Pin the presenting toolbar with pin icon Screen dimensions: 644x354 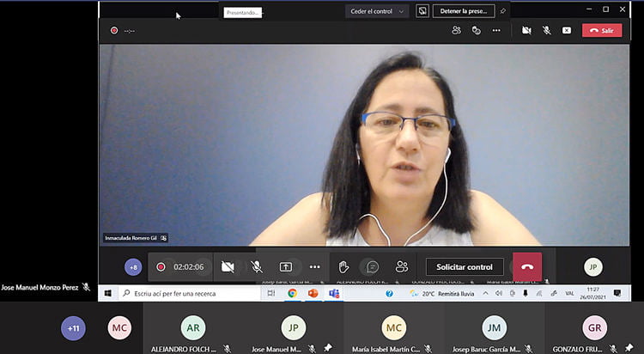click(503, 11)
